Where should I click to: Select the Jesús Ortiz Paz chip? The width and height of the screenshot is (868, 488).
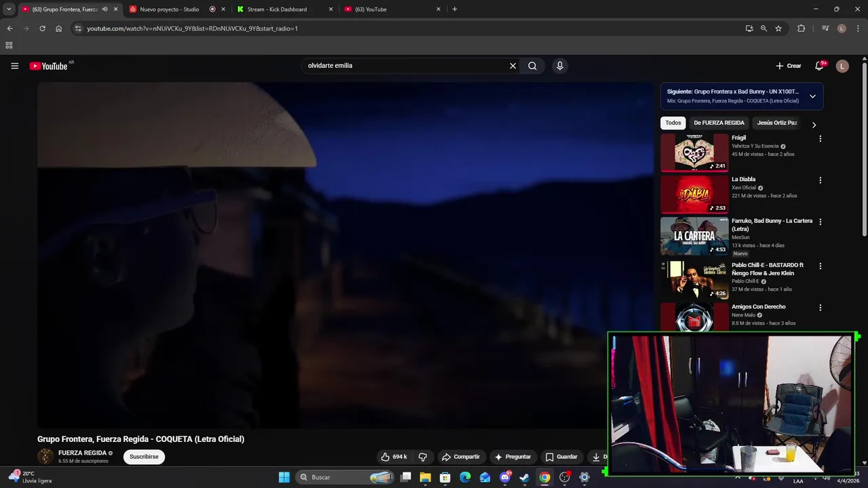(x=777, y=123)
